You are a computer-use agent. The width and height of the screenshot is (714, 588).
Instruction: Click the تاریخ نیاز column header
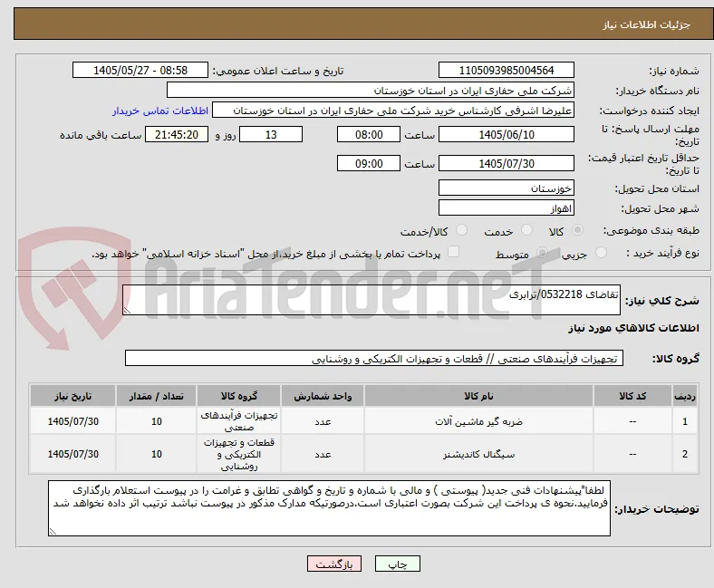[72, 396]
